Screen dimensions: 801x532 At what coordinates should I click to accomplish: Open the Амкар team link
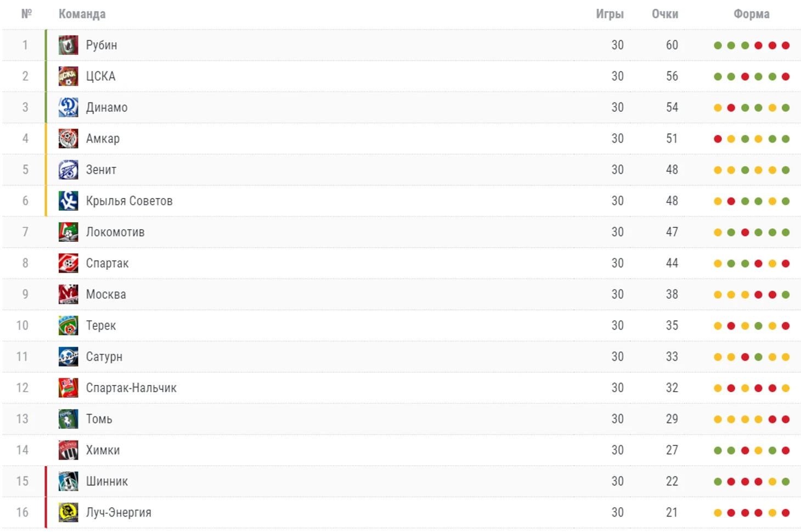pyautogui.click(x=103, y=139)
